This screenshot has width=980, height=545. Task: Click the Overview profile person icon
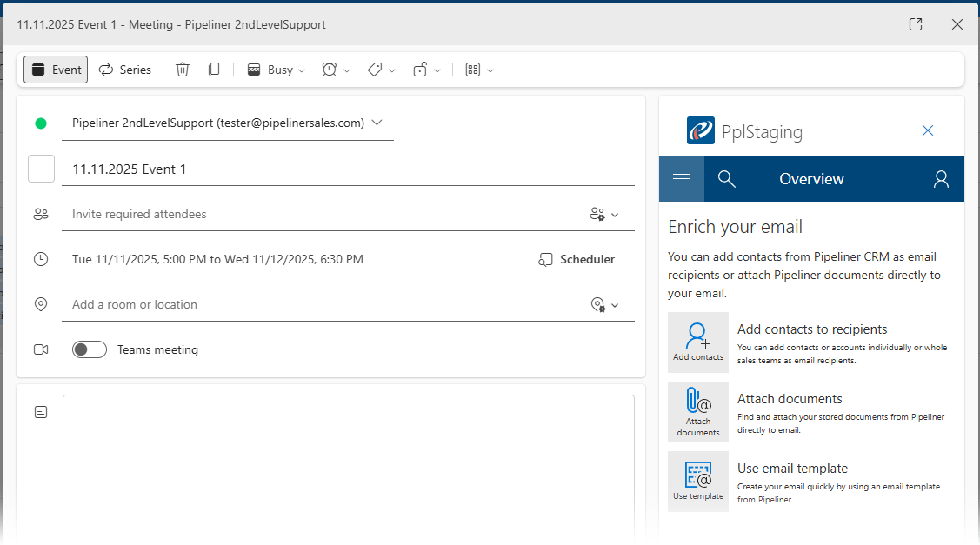point(941,179)
